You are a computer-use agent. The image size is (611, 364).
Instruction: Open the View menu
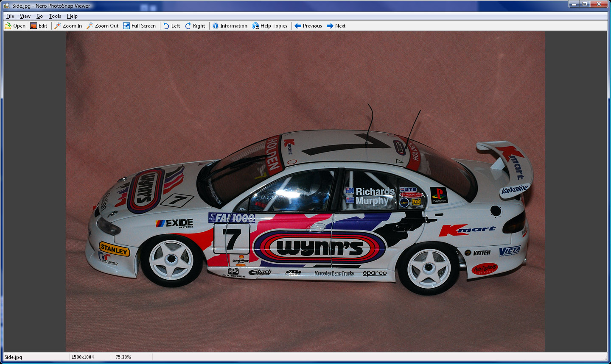tap(25, 16)
